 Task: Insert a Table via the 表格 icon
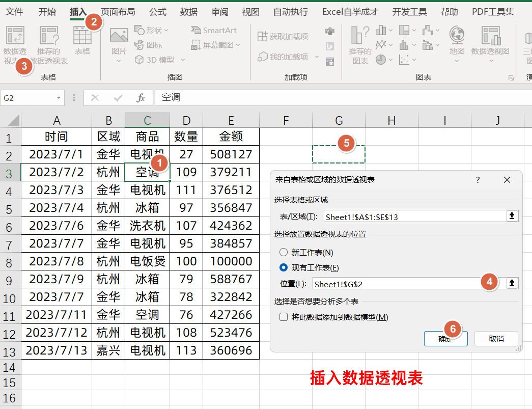pyautogui.click(x=82, y=36)
